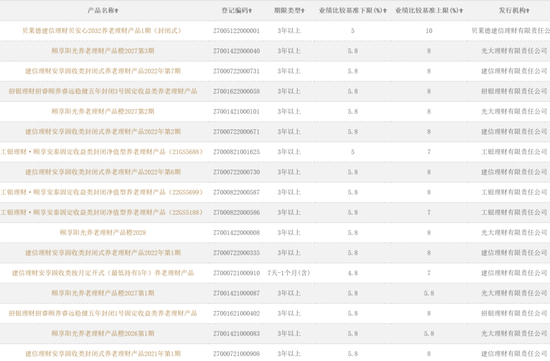Open 颐享阳光养老理财产品橙2027第1期 link
This screenshot has height=361, width=550.
[103, 293]
